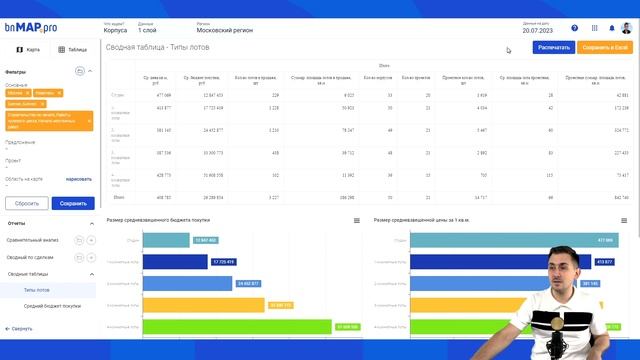
Task: Open the 1 слой data selector
Action: click(147, 28)
